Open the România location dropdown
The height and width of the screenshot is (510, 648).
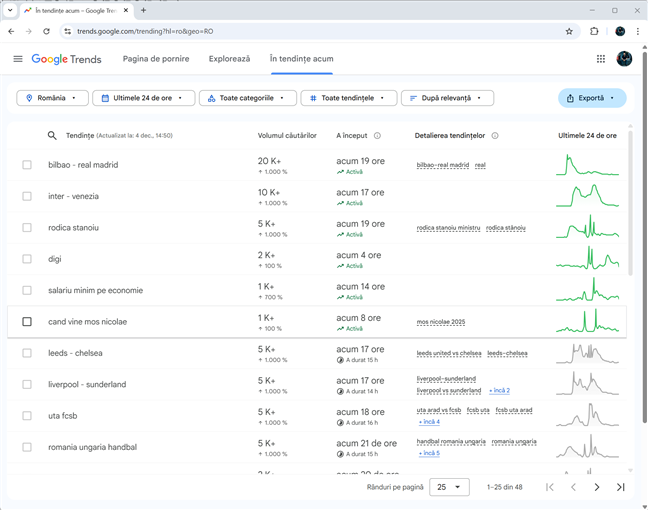(x=51, y=98)
